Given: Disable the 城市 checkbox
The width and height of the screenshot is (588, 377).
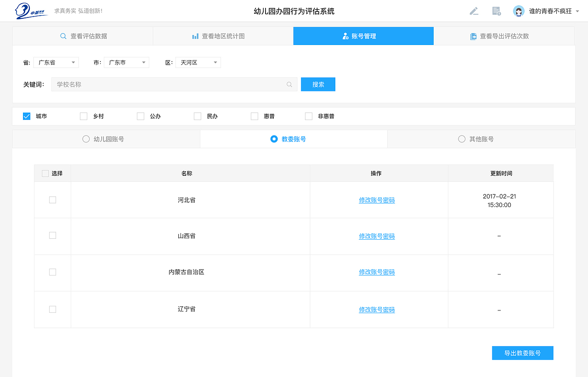Looking at the screenshot, I should tap(27, 116).
